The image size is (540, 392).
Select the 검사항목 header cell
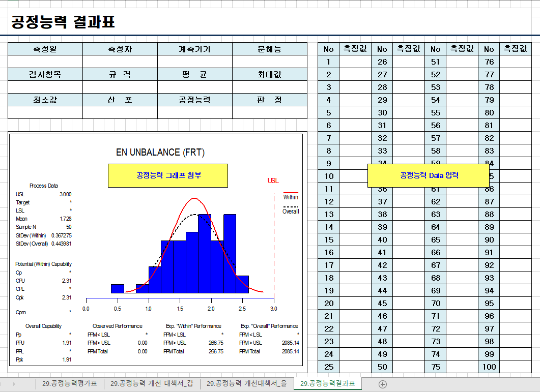click(x=45, y=74)
